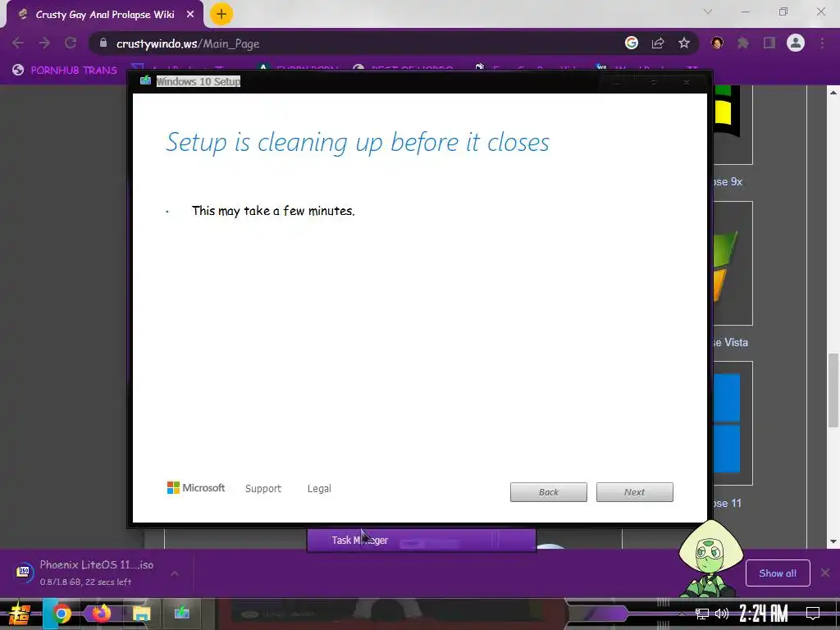Click the first bookmark in the bookmarks bar
Viewport: 840px width, 630px height.
[x=65, y=70]
